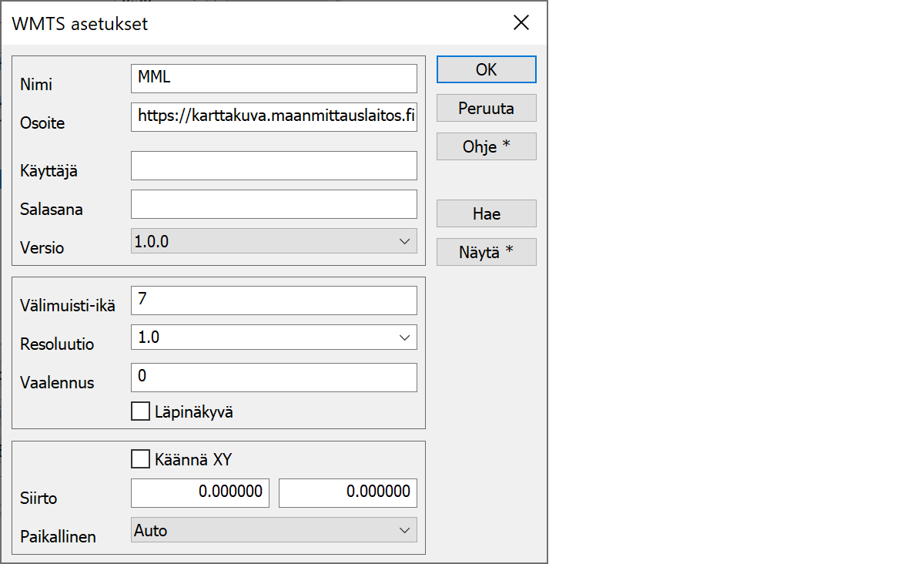
Task: Toggle the Käännä XY checkbox
Action: click(x=140, y=460)
